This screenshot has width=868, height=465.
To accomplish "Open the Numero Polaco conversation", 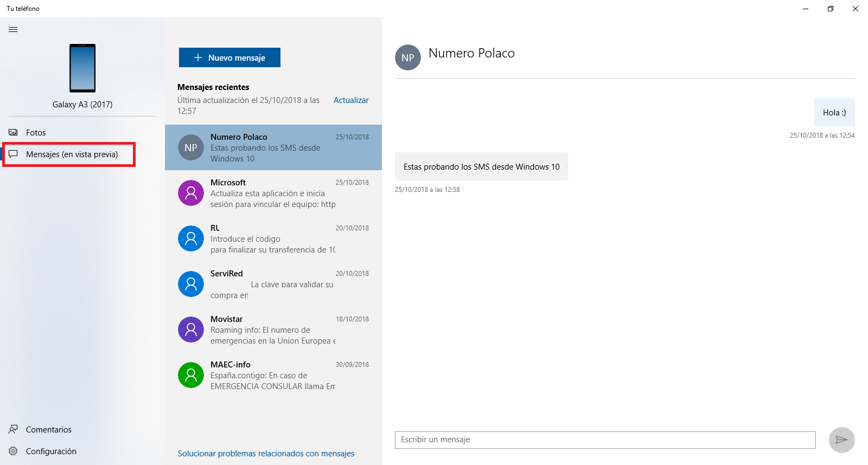I will coord(273,147).
